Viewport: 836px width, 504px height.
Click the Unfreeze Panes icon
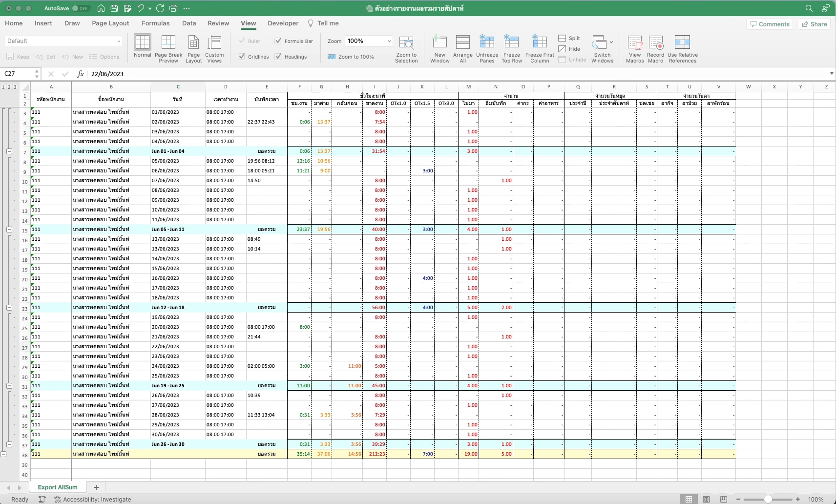[x=487, y=43]
